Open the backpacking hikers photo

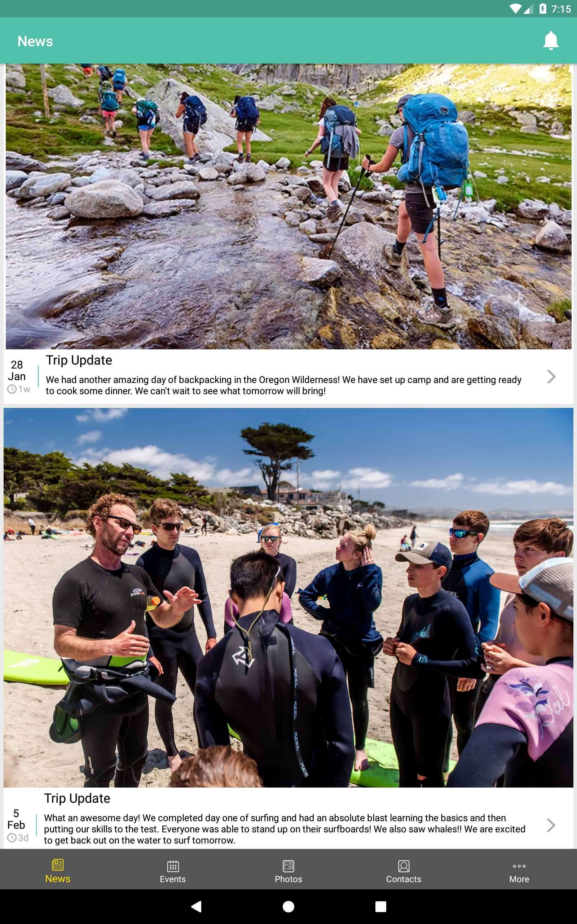[x=288, y=206]
